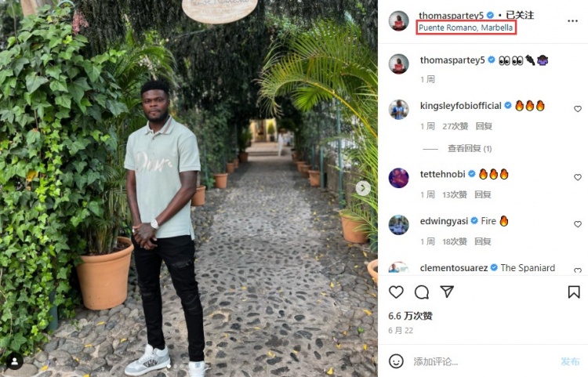Reply to tettehnobi's comment
Screen dimensions: 588x377
[483, 194]
